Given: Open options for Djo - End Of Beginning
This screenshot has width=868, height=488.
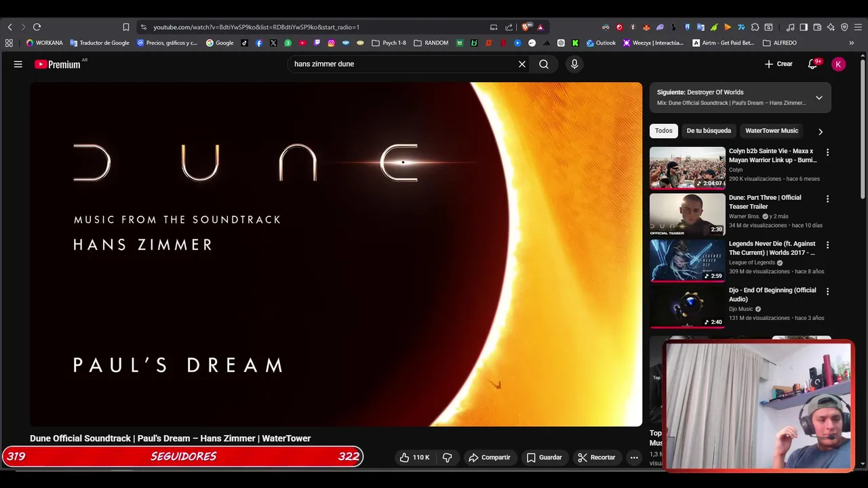Looking at the screenshot, I should click(x=827, y=291).
